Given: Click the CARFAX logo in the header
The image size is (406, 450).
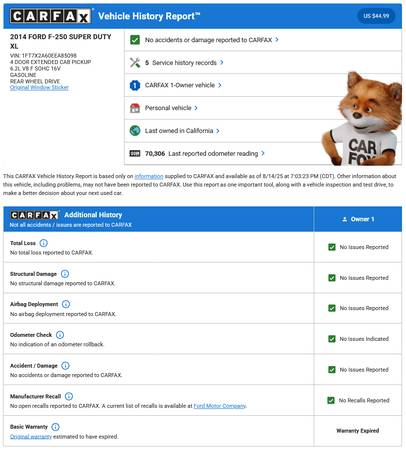Looking at the screenshot, I should click(50, 16).
